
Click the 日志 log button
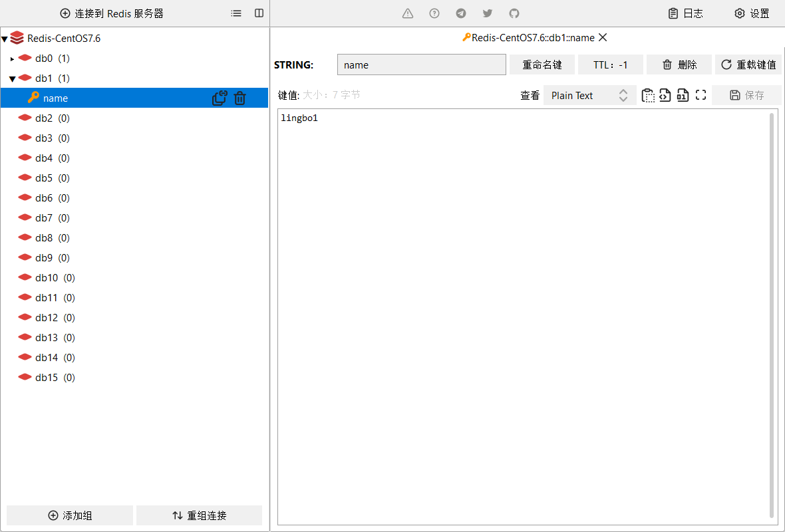(x=686, y=13)
